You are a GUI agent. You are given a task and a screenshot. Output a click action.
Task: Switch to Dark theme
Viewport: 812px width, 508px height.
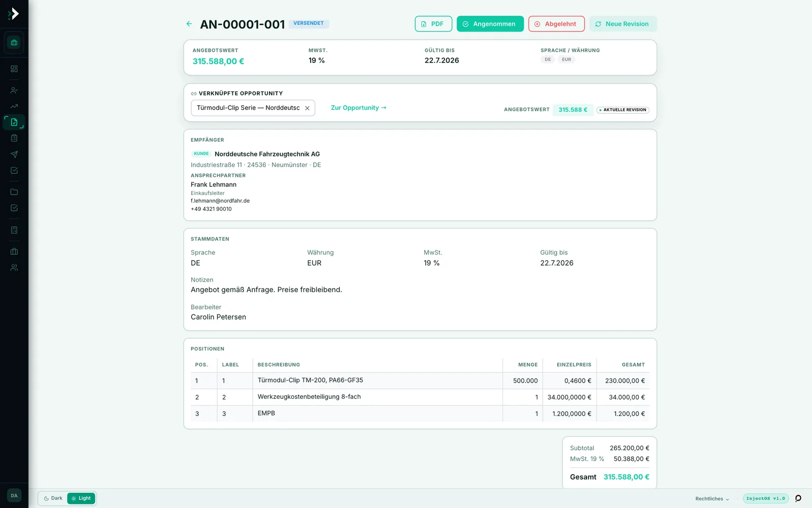(53, 498)
